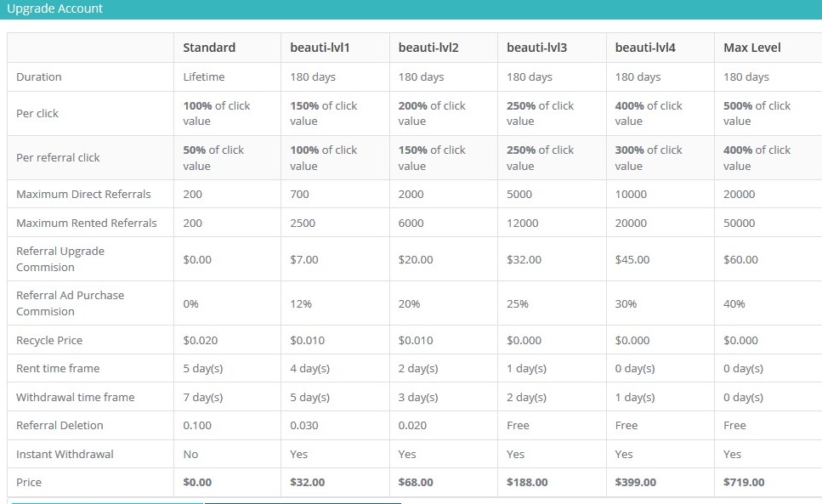Screen dimensions: 822x504
Task: Click the Instant Withdrawal row label
Action: (x=65, y=454)
